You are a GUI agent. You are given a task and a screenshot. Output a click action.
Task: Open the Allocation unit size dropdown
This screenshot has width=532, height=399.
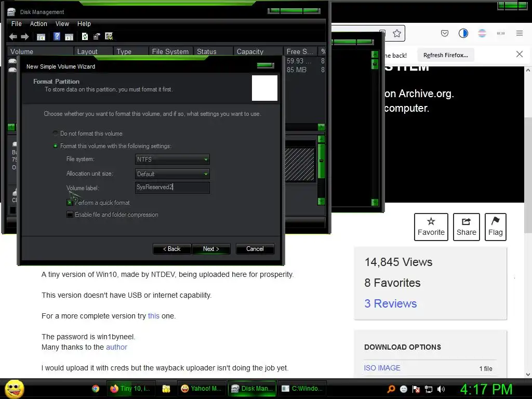tap(172, 174)
